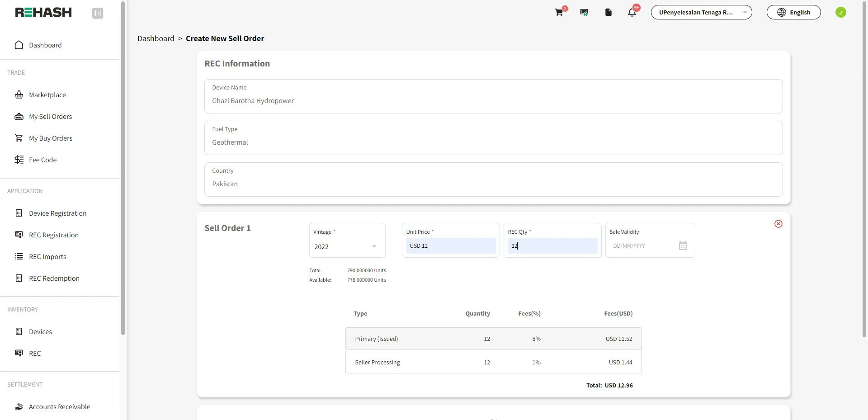Click the Fees(USD) column header
This screenshot has width=868, height=420.
[618, 313]
